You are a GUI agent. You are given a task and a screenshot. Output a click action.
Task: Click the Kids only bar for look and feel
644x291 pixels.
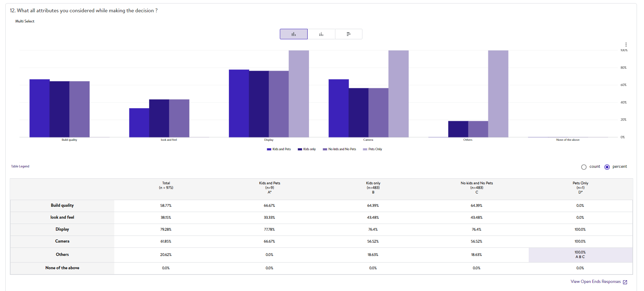click(x=159, y=118)
